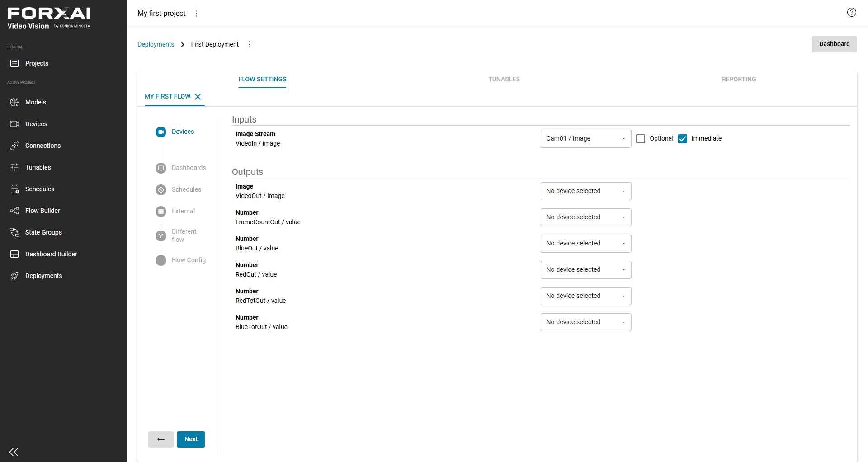Follow the Deployments breadcrumb link

pyautogui.click(x=156, y=44)
